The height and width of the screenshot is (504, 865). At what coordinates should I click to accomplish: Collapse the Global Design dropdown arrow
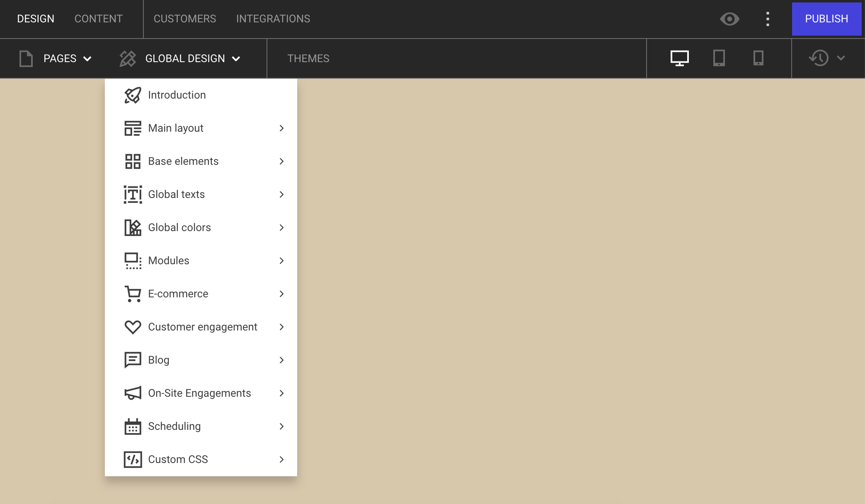pos(236,59)
